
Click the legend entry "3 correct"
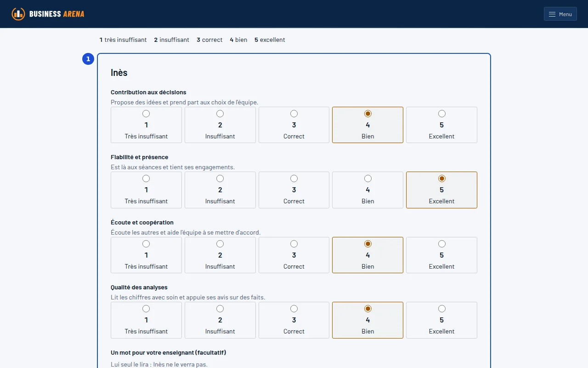coord(209,40)
